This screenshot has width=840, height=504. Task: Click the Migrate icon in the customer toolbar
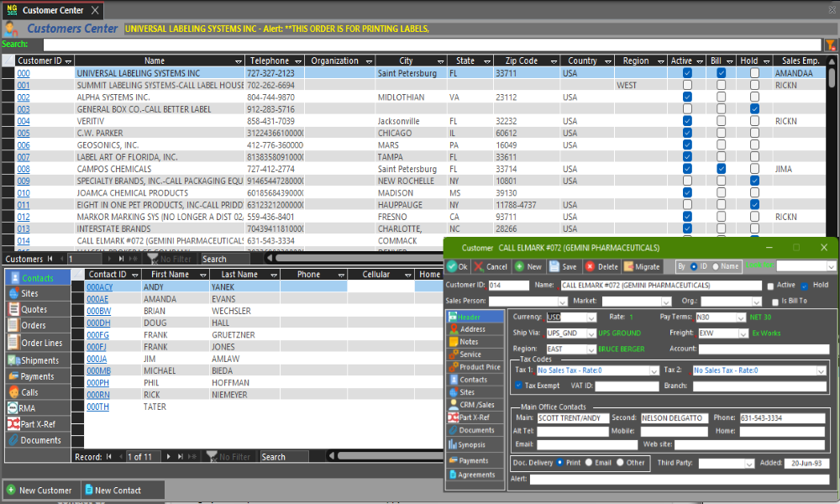coord(628,266)
